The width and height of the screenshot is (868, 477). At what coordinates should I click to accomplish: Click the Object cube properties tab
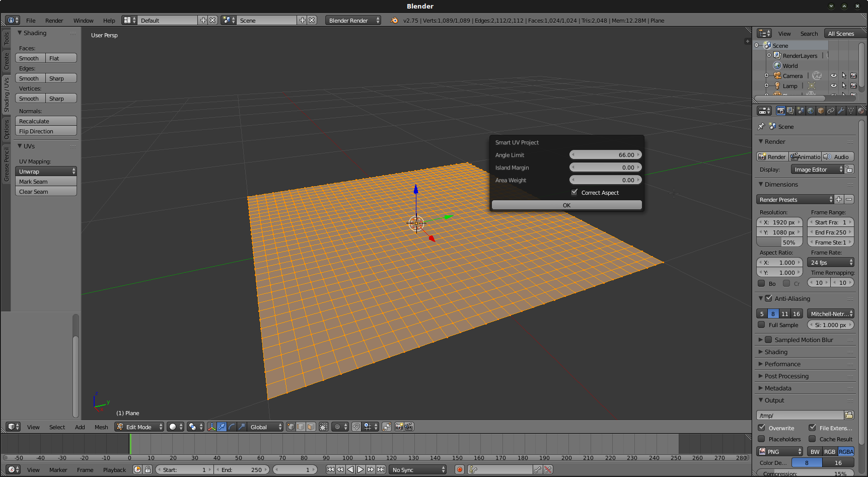[821, 111]
